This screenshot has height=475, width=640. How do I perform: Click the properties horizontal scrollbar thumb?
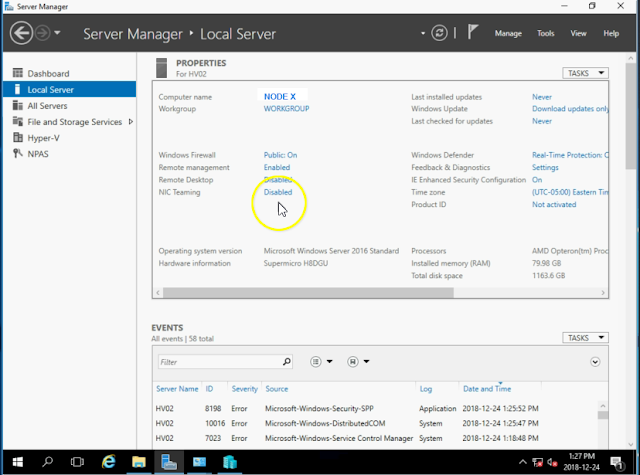pyautogui.click(x=308, y=293)
